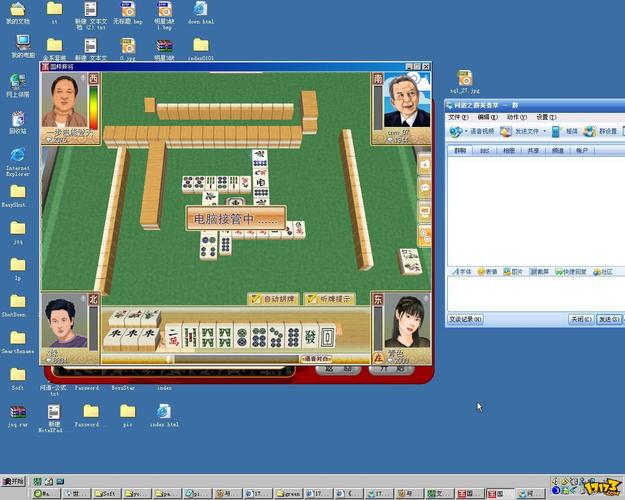Click the west player avatar portrait
The width and height of the screenshot is (625, 500).
[x=65, y=101]
